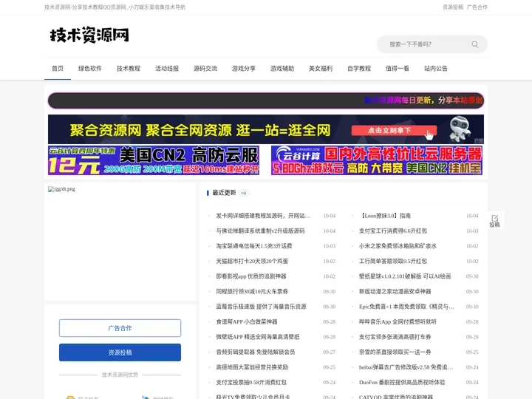Open 值得一看 menu item

pyautogui.click(x=398, y=69)
